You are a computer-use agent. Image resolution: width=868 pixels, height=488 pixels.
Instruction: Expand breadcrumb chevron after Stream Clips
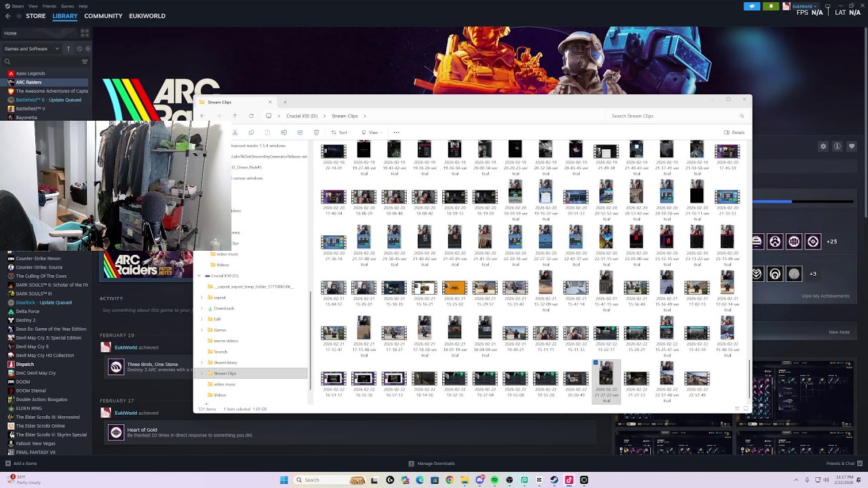[365, 116]
